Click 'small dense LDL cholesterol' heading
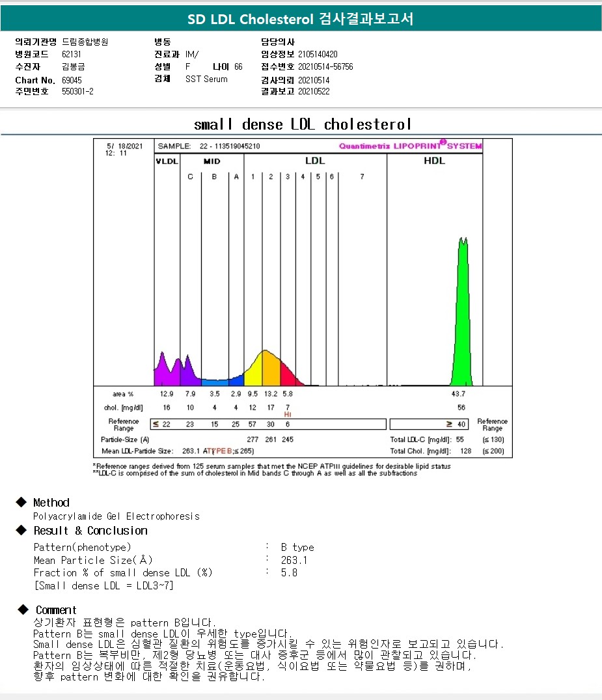Image resolution: width=602 pixels, height=700 pixels. point(302,124)
